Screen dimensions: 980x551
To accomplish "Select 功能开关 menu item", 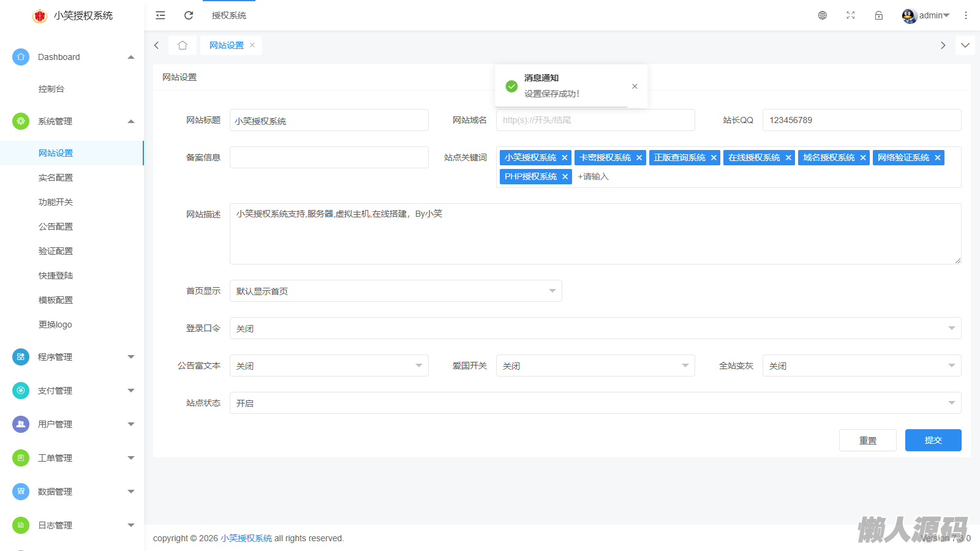I will [56, 202].
